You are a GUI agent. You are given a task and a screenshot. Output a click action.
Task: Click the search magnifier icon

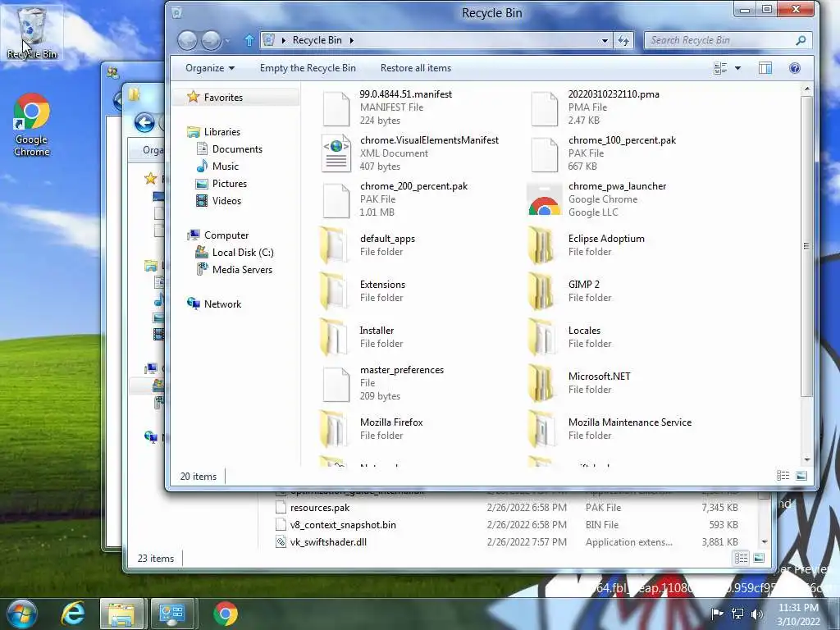(x=801, y=40)
